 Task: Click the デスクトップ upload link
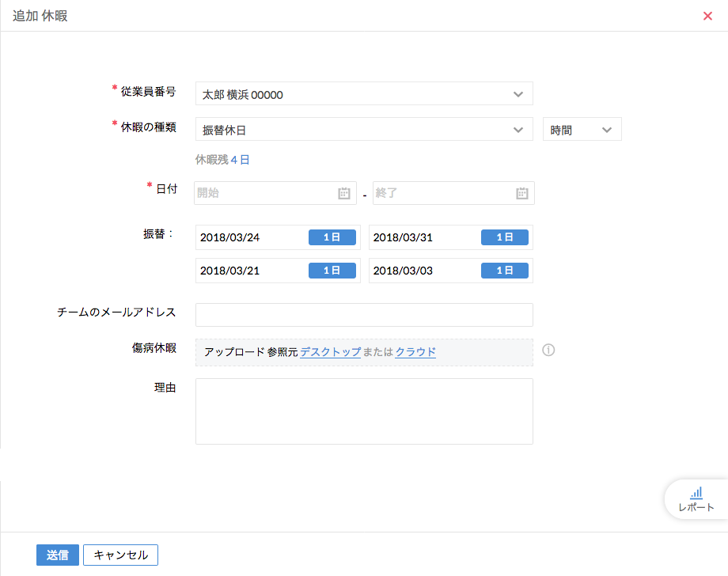pyautogui.click(x=331, y=352)
